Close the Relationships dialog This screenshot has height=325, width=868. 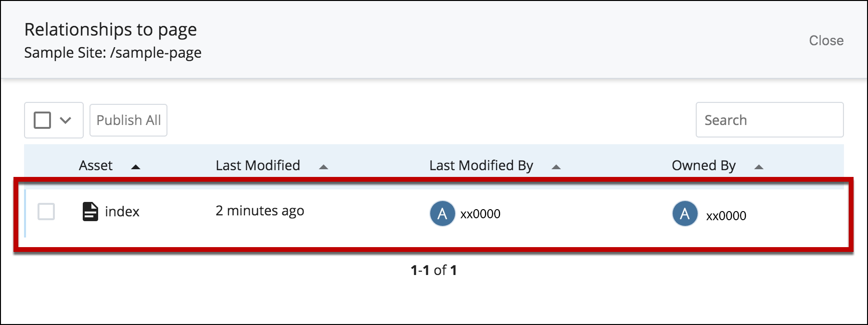click(x=826, y=40)
